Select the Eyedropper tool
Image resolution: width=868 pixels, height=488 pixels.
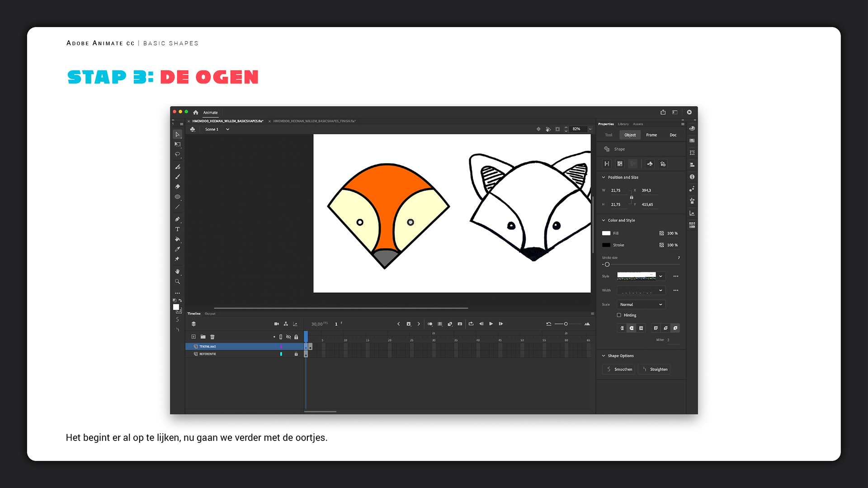(x=177, y=249)
